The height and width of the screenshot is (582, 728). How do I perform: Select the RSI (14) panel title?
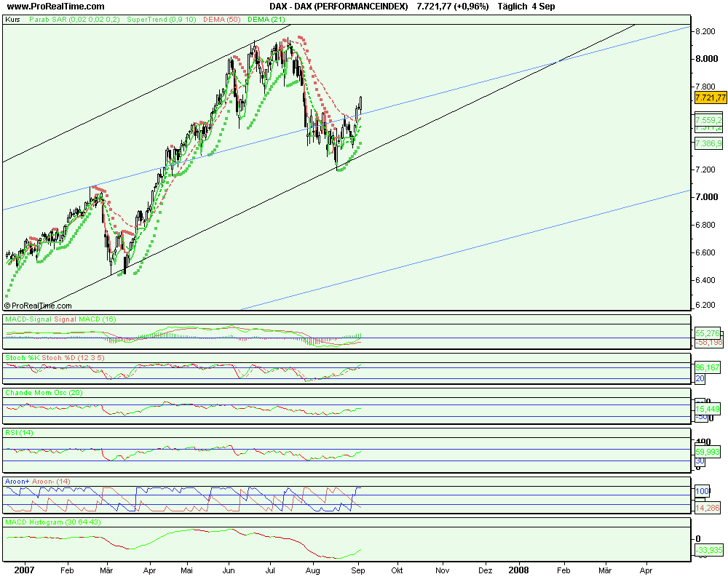(19, 433)
